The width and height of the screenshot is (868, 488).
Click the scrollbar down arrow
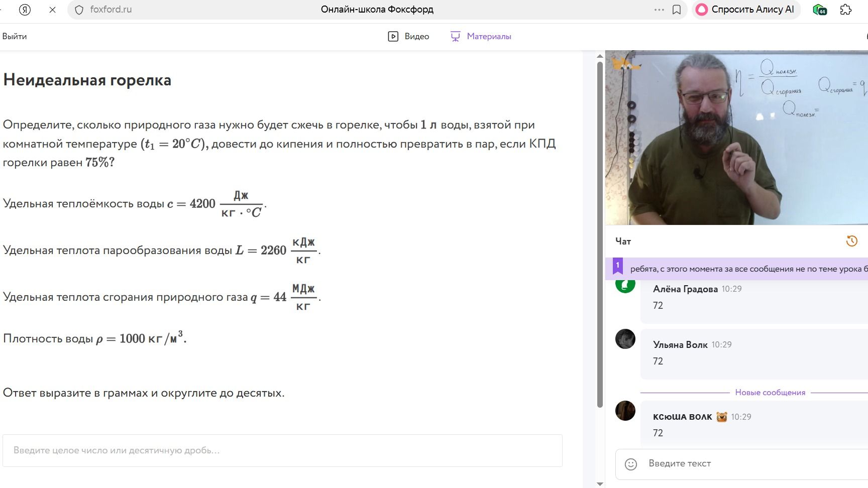[x=600, y=484]
